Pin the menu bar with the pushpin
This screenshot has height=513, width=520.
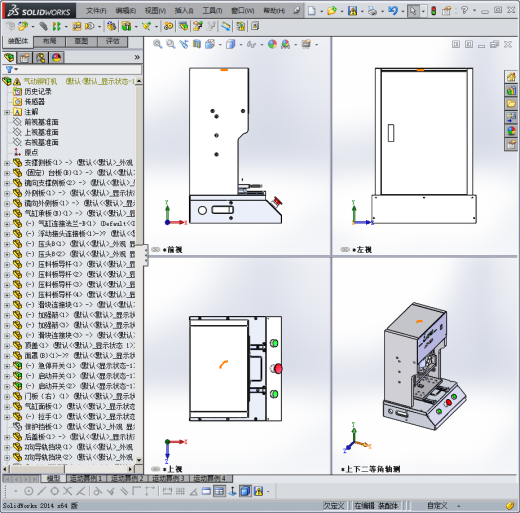(296, 11)
